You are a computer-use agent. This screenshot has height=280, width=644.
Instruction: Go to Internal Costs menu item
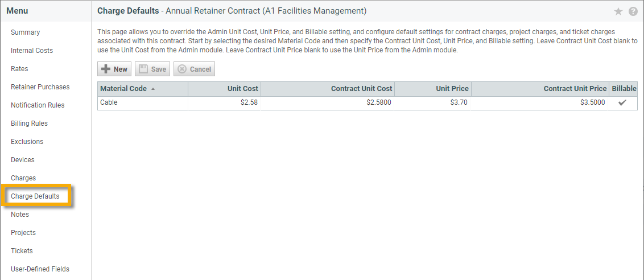tap(32, 51)
